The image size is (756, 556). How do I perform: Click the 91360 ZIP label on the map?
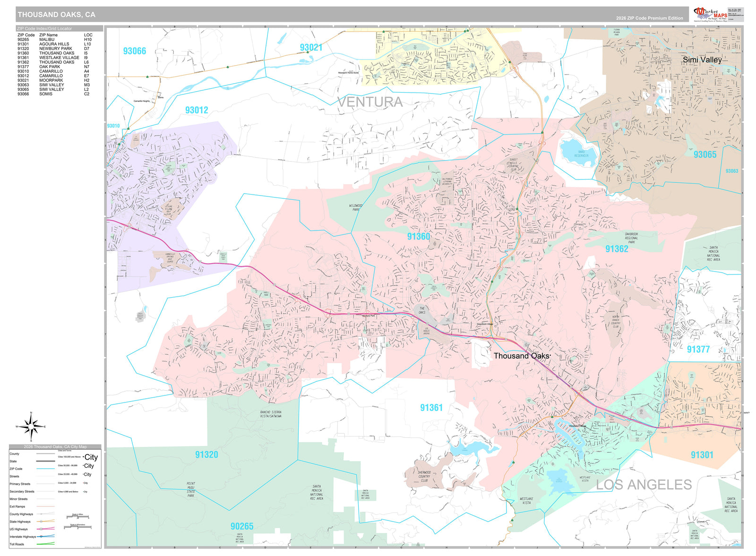pos(419,236)
